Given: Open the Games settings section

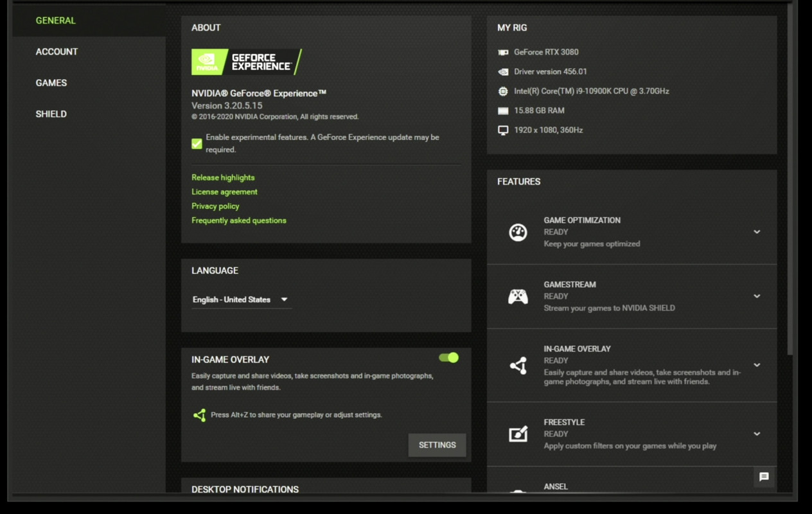Looking at the screenshot, I should 51,83.
